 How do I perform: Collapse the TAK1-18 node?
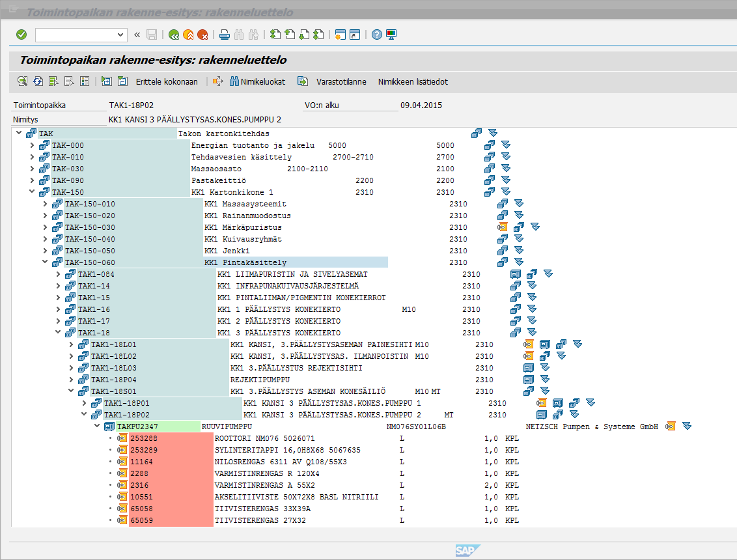pyautogui.click(x=59, y=332)
